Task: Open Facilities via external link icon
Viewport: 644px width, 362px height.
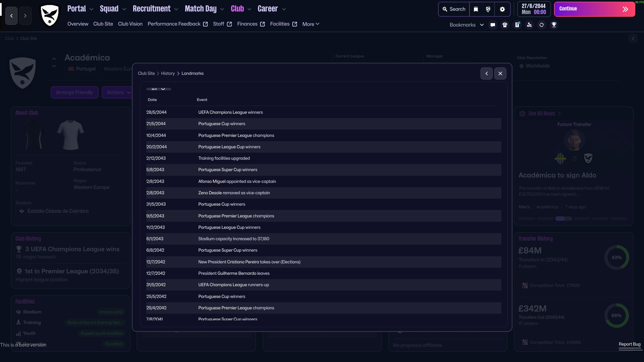Action: coord(295,24)
